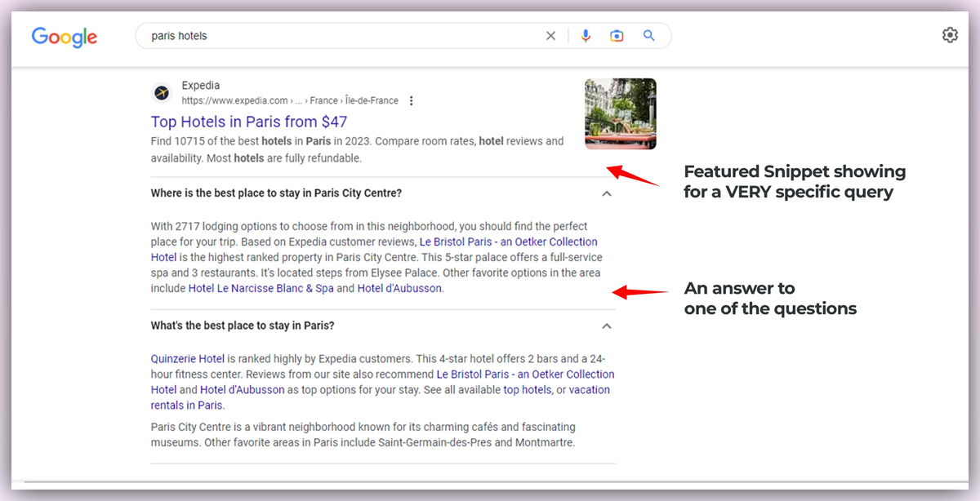This screenshot has height=501, width=980.
Task: Start voice search with microphone icon
Action: [586, 36]
